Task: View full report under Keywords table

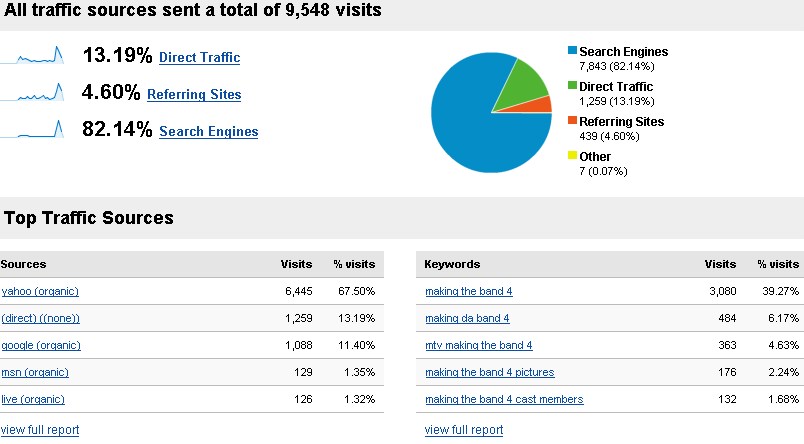Action: pos(463,430)
